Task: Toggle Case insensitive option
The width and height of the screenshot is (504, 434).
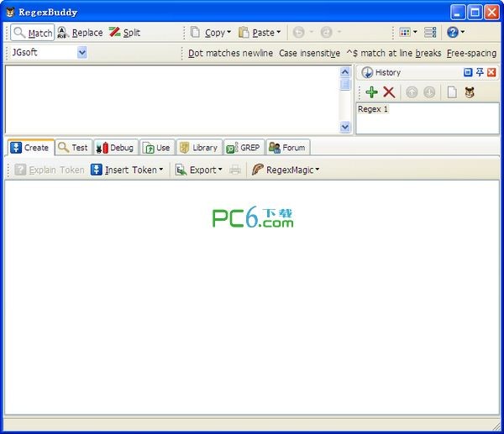Action: (x=309, y=53)
